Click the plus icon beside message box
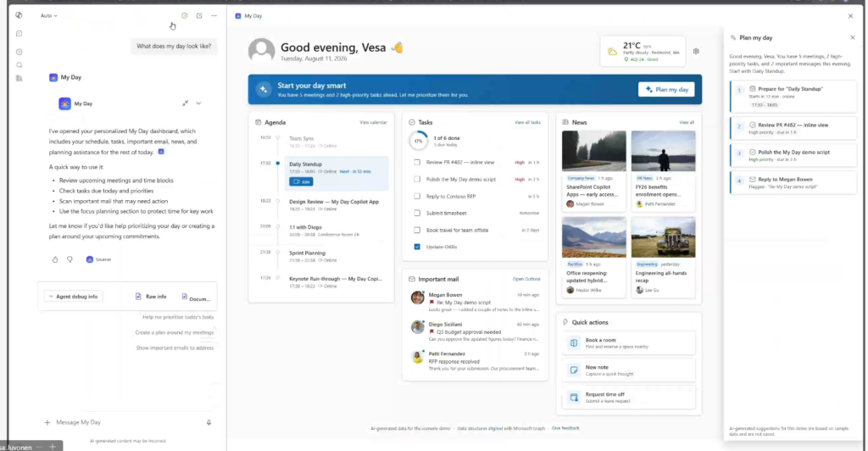The height and width of the screenshot is (451, 868). click(x=47, y=422)
